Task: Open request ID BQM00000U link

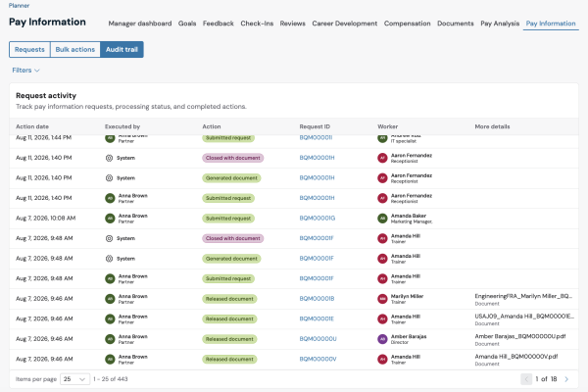Action: click(x=318, y=339)
